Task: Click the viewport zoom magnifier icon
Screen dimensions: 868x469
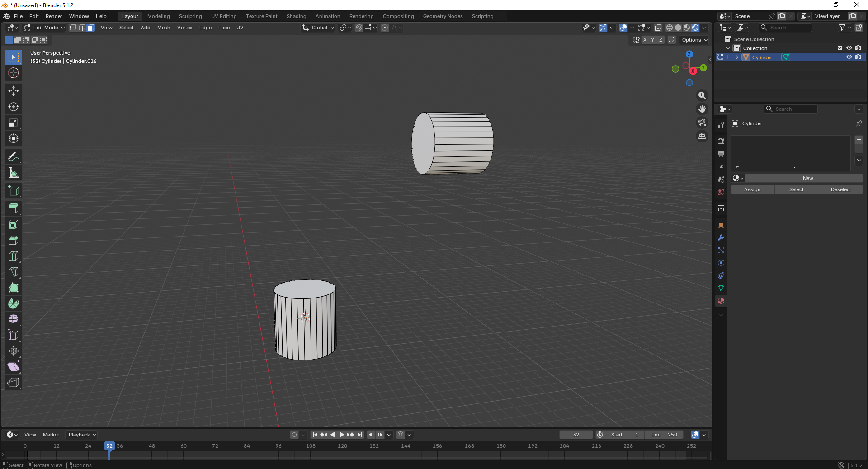Action: tap(702, 95)
